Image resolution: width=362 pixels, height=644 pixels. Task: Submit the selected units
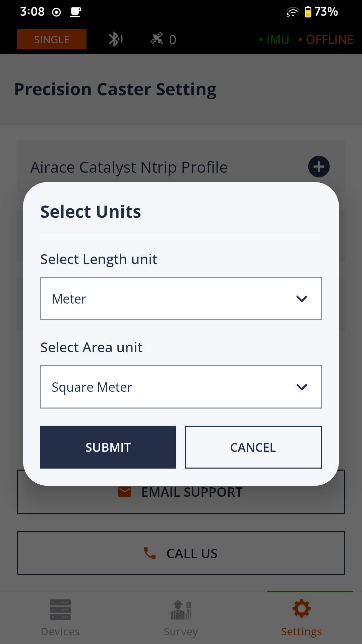108,447
